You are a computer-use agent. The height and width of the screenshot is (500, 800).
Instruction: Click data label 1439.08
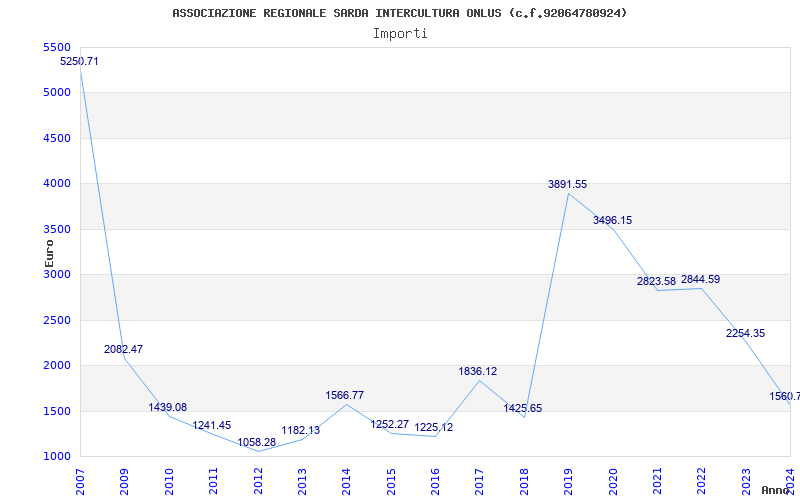168,407
